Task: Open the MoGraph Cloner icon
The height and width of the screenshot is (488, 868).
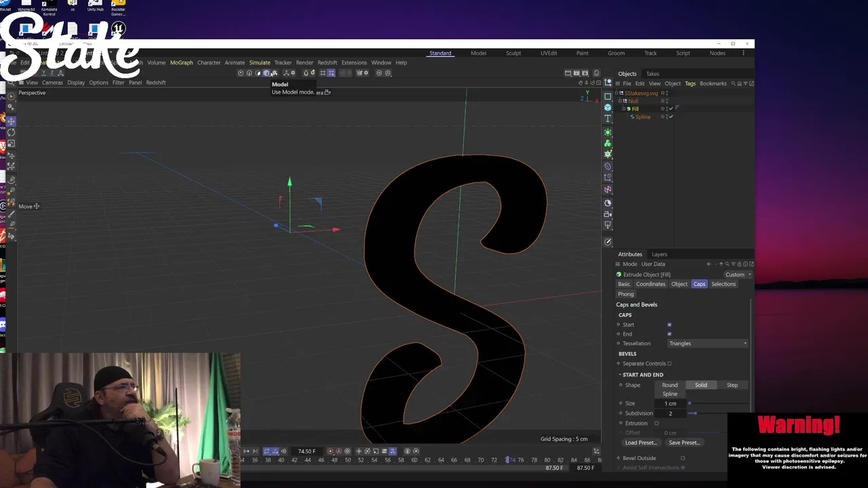Action: click(x=608, y=143)
